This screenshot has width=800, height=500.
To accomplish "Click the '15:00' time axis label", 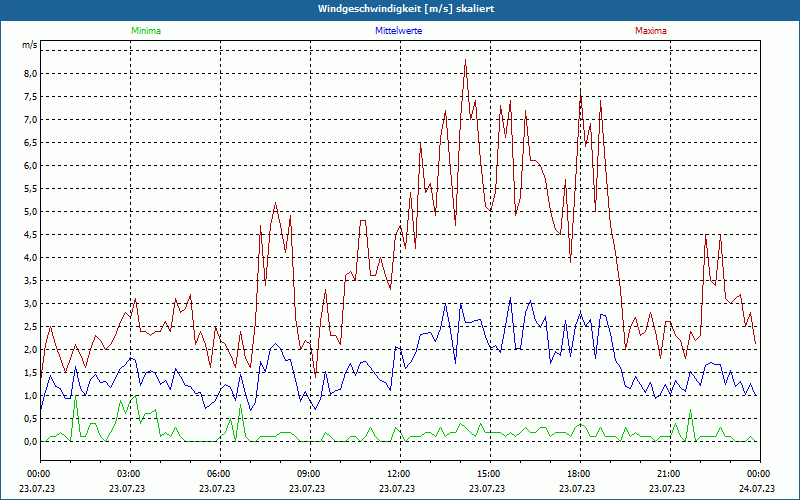I will click(x=487, y=474).
